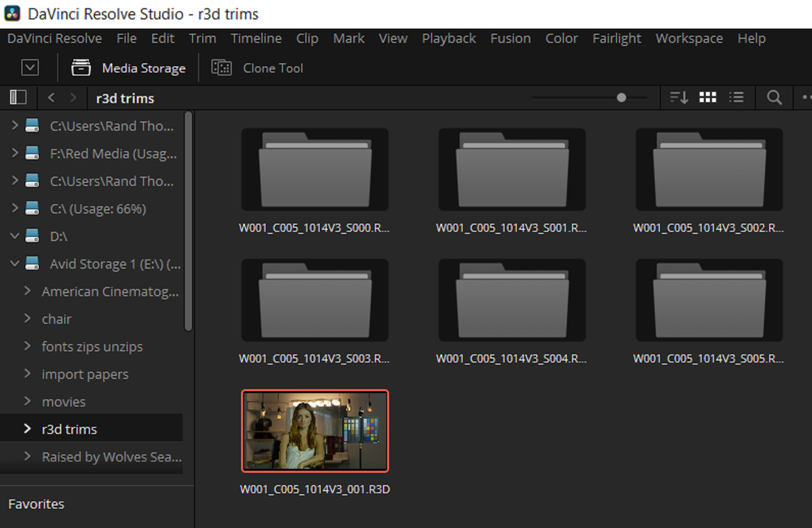Open the Color menu

(562, 38)
